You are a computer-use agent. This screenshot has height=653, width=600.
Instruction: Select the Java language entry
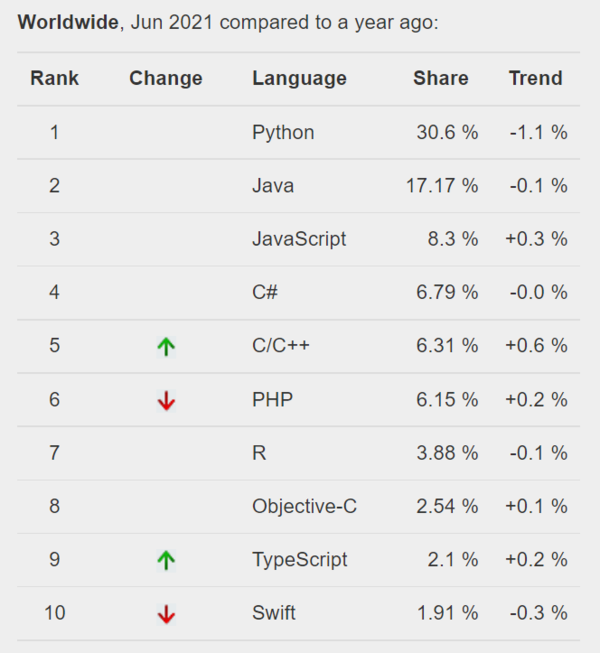coord(273,185)
